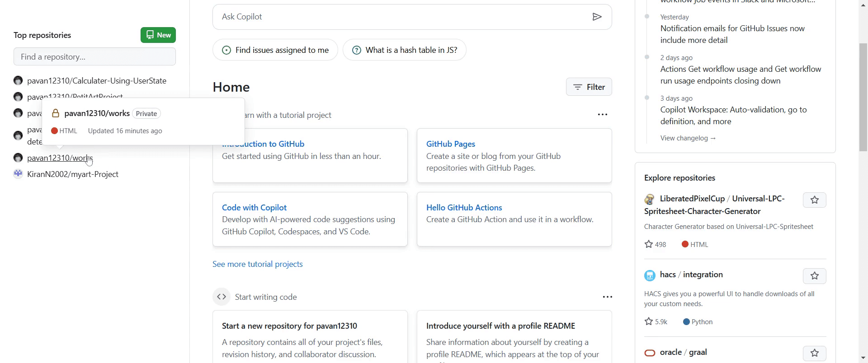The image size is (868, 363).
Task: Open the Filter dropdown for Home feed
Action: pyautogui.click(x=589, y=87)
